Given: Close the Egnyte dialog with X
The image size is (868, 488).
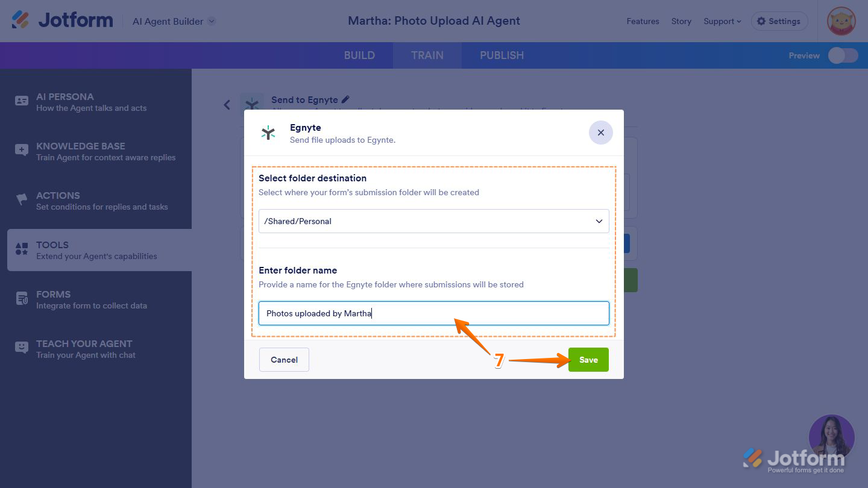Looking at the screenshot, I should point(600,133).
